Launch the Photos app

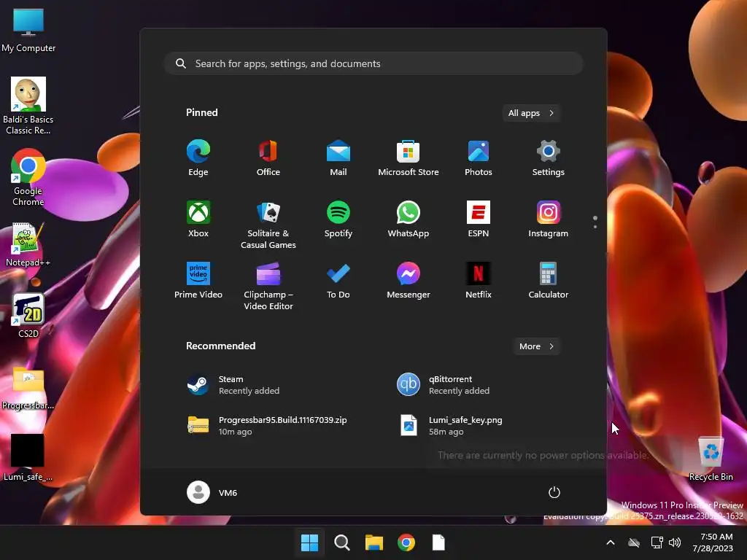pos(479,158)
